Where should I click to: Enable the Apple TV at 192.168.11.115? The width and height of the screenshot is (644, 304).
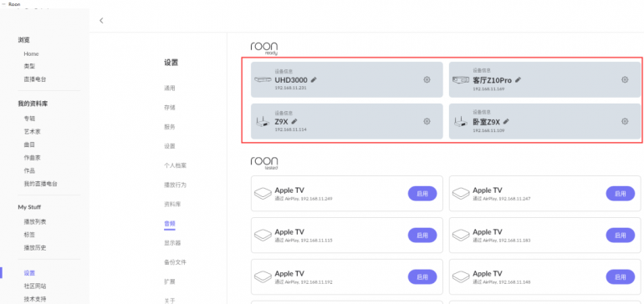click(x=422, y=235)
